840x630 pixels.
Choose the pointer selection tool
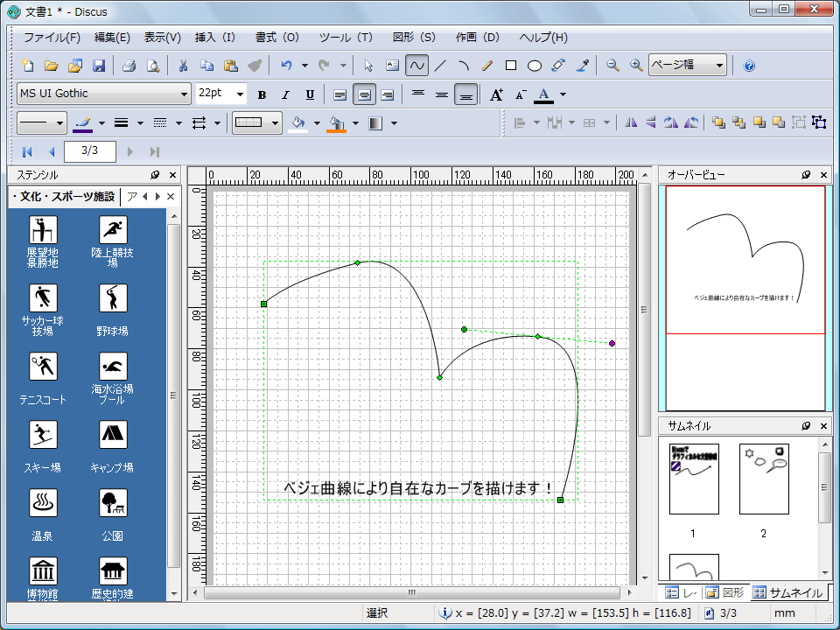click(x=368, y=66)
